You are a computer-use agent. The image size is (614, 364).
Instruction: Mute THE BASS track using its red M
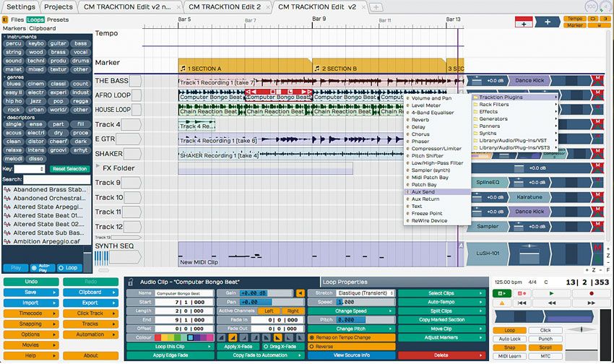(x=597, y=81)
